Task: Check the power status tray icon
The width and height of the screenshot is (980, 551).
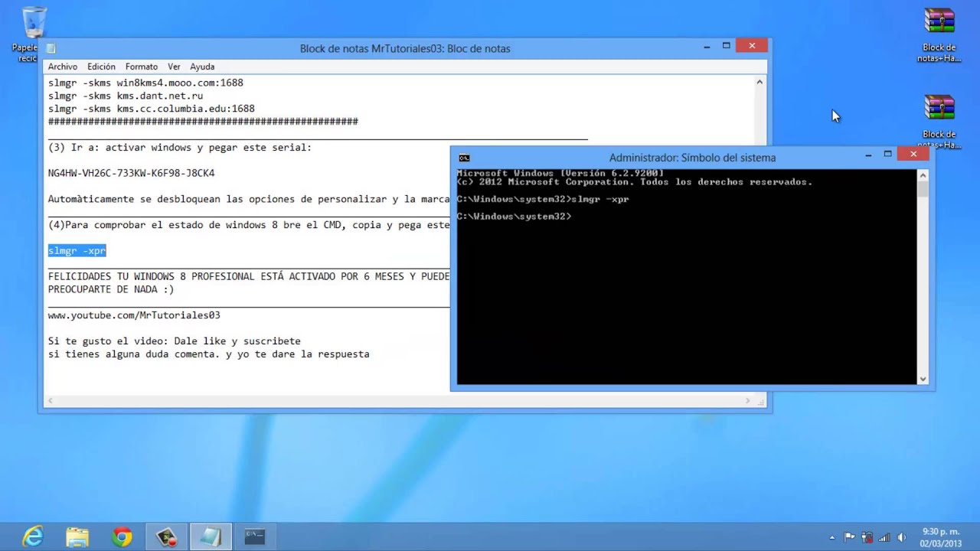Action: click(x=867, y=537)
